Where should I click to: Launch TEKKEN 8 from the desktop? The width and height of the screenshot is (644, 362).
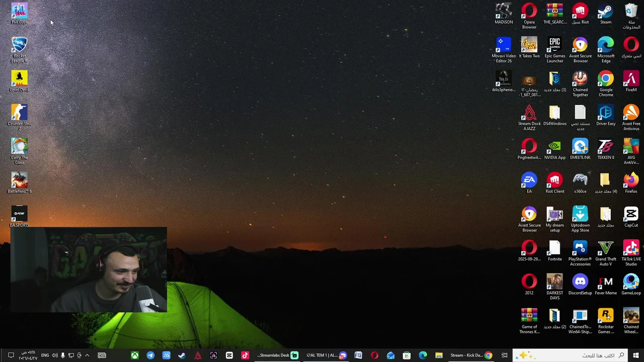point(606,149)
